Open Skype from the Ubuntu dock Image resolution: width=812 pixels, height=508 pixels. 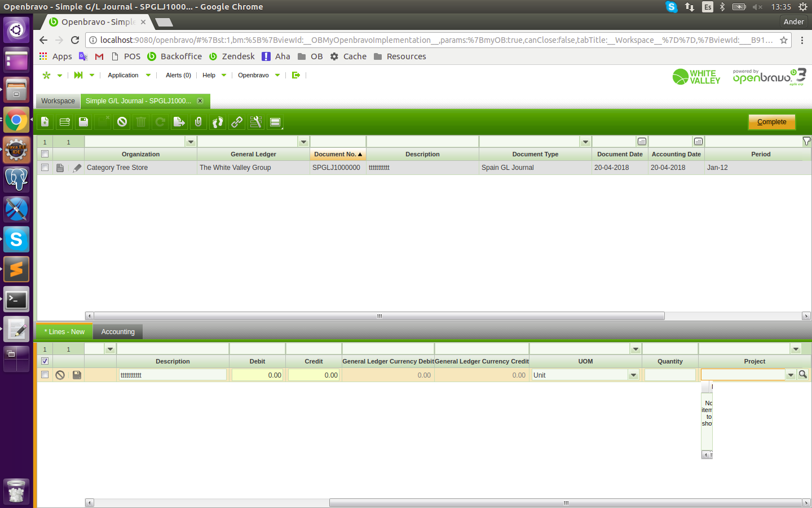pyautogui.click(x=16, y=239)
